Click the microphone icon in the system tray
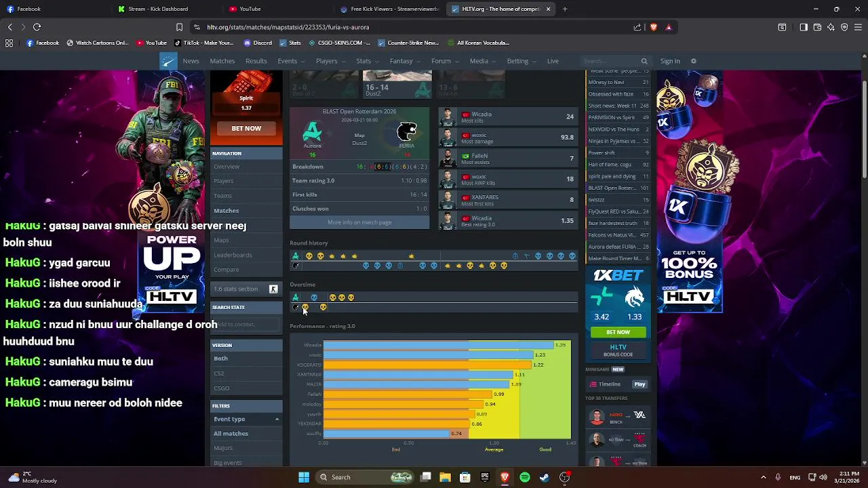 (x=778, y=477)
